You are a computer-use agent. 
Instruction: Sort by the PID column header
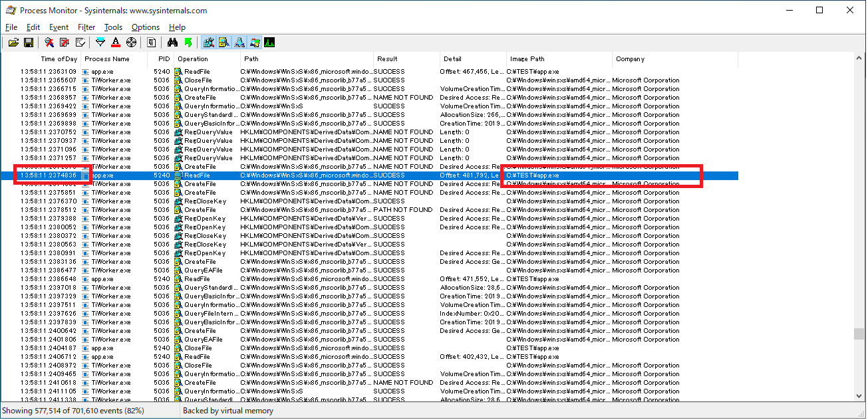point(160,59)
